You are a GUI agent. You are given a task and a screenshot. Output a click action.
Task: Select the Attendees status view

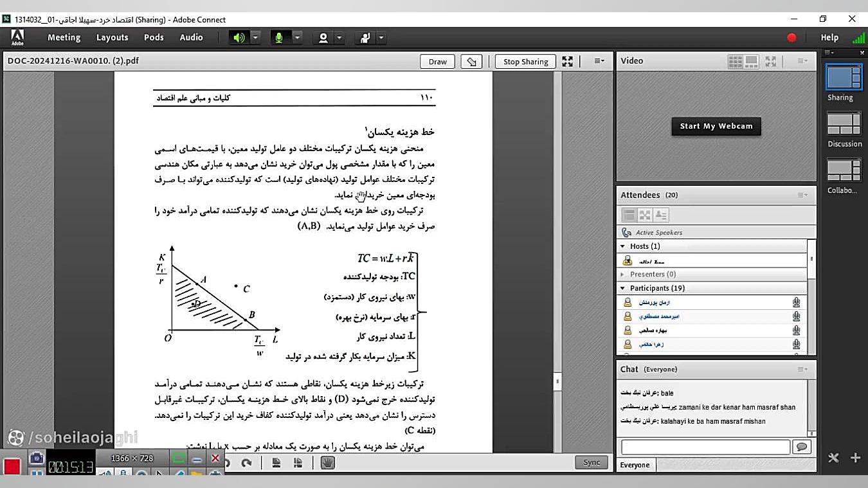tap(661, 215)
